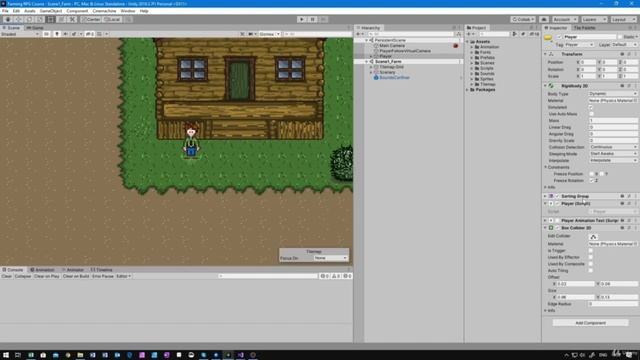
Task: Open the File menu
Action: tap(5, 11)
